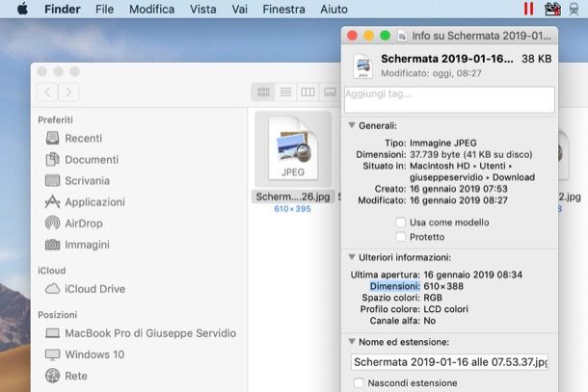Switch Finder to icon view
The height and width of the screenshot is (392, 588).
pos(263,91)
